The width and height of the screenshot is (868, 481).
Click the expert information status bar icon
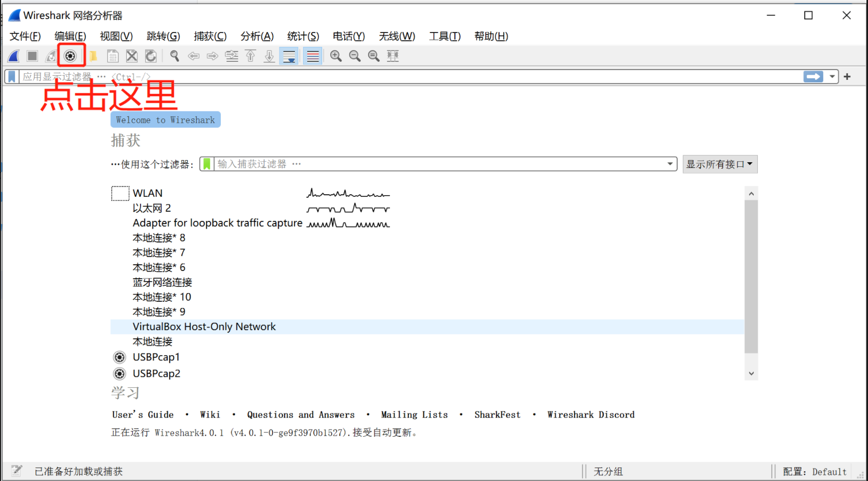click(17, 470)
